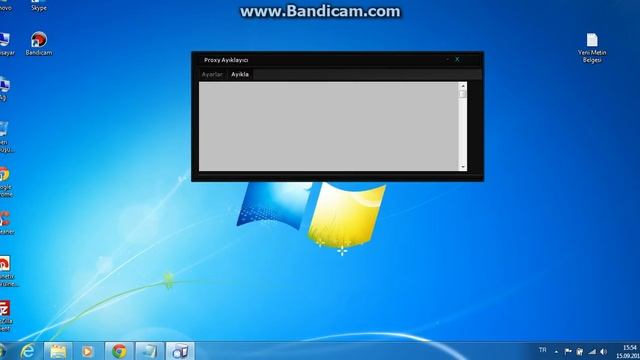
Task: Select the Skype desktop shortcut
Action: tap(39, 5)
